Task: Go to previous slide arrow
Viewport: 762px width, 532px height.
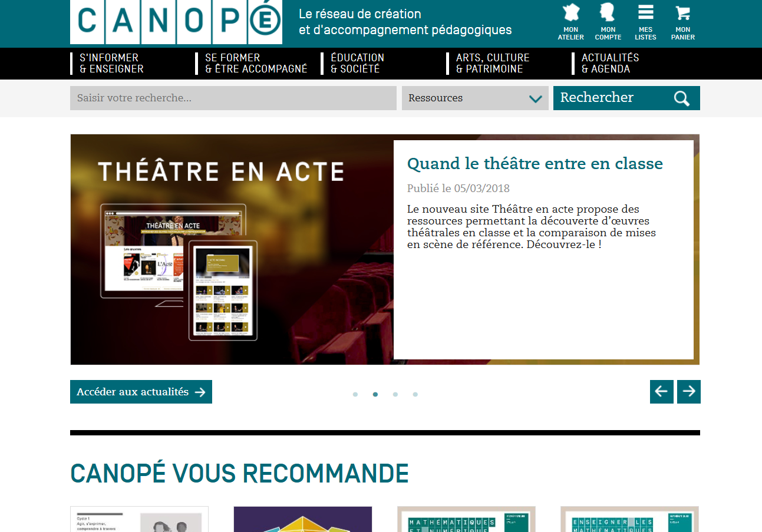Action: pos(662,392)
